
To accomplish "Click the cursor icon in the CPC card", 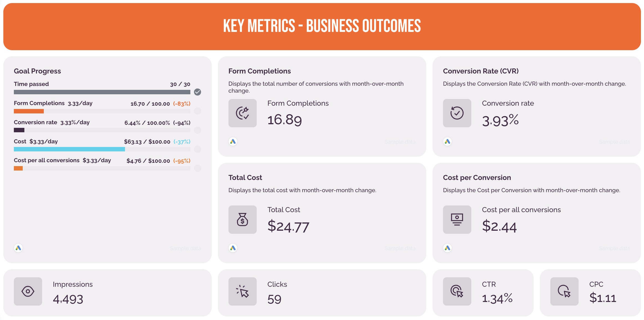I will (564, 291).
